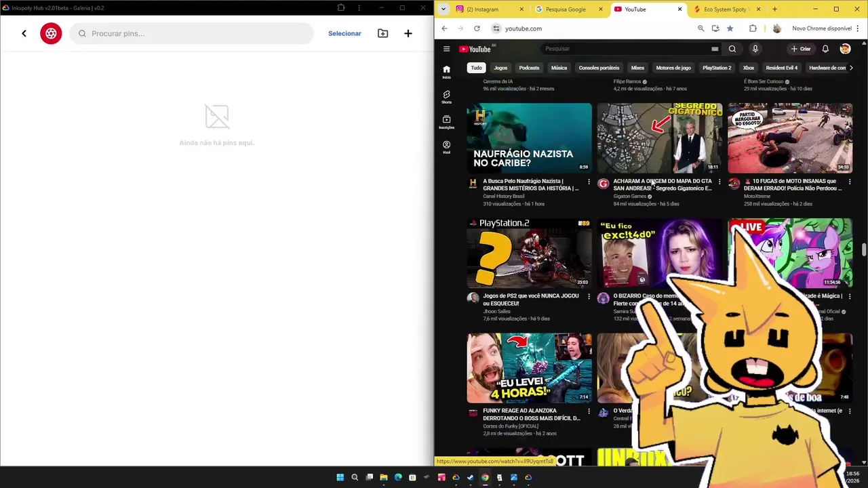
Task: Open YouTube on-screen keyboard icon
Action: click(x=715, y=49)
